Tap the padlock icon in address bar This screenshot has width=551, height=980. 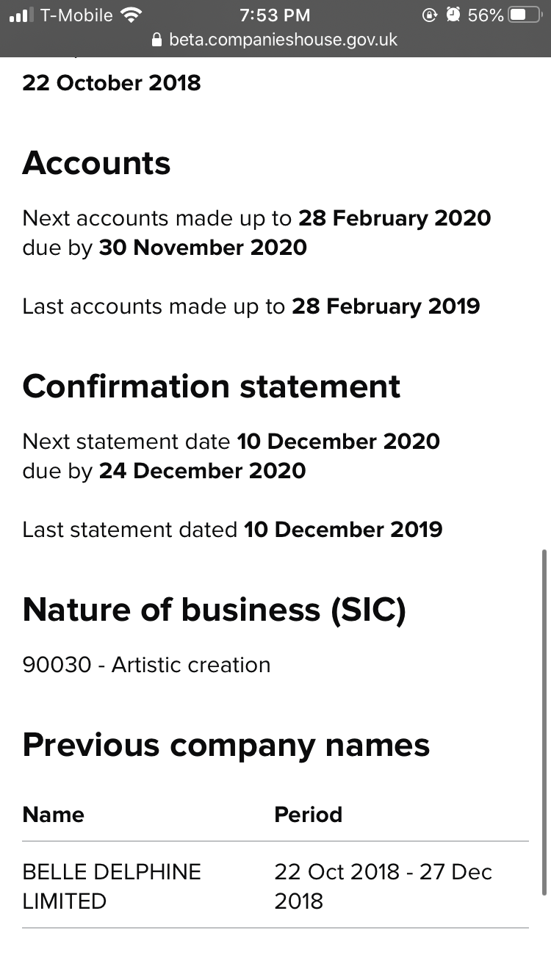coord(156,40)
